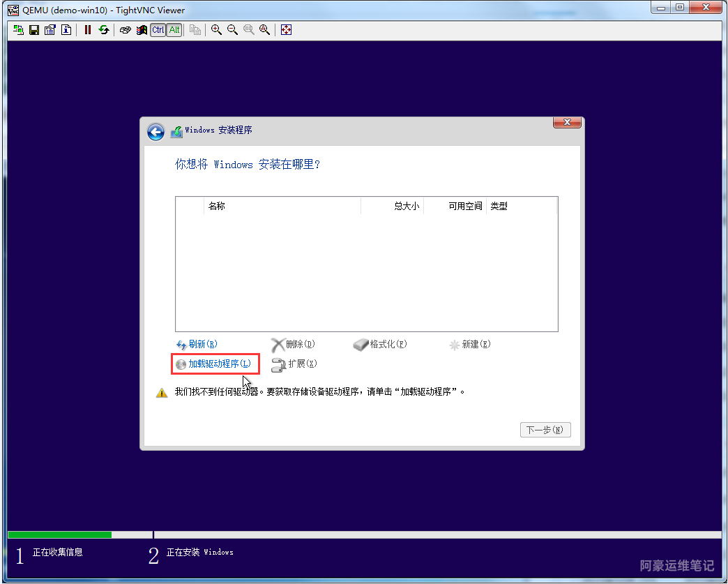Go back using the blue arrow button
728x584 pixels.
pyautogui.click(x=156, y=132)
